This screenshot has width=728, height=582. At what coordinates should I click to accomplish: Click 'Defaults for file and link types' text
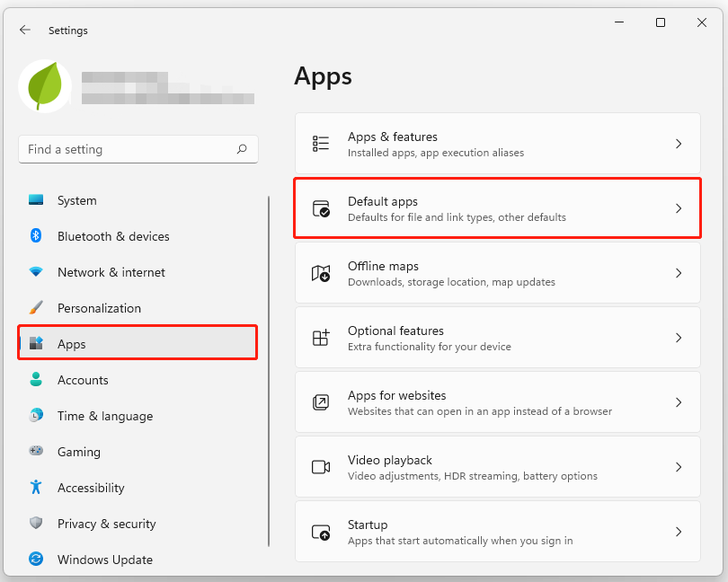tap(421, 217)
